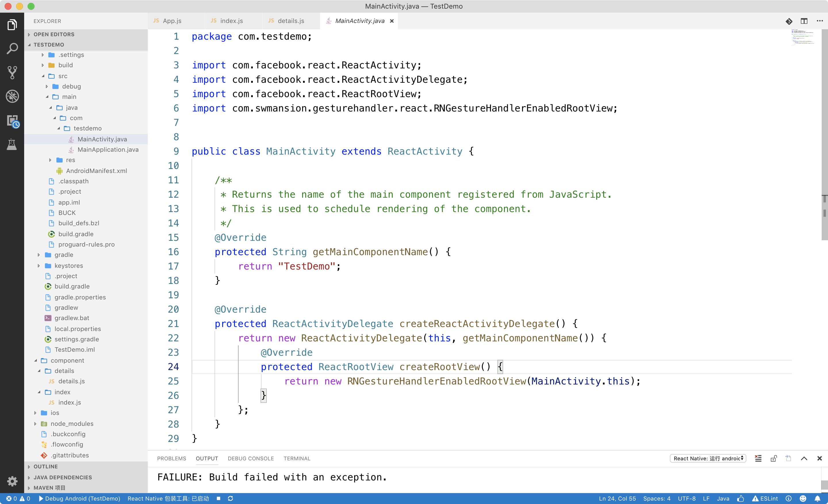Image resolution: width=828 pixels, height=504 pixels.
Task: Collapse the src folder
Action: (86, 76)
